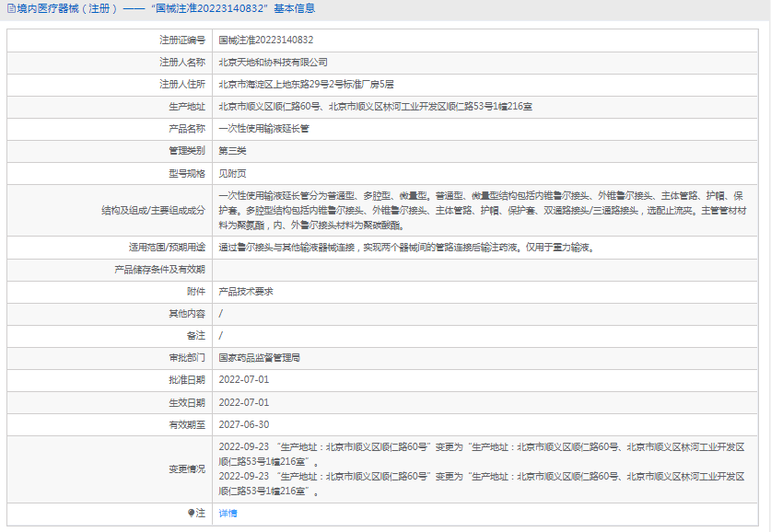Click the document icon in the page header
The image size is (771, 532).
11,9
